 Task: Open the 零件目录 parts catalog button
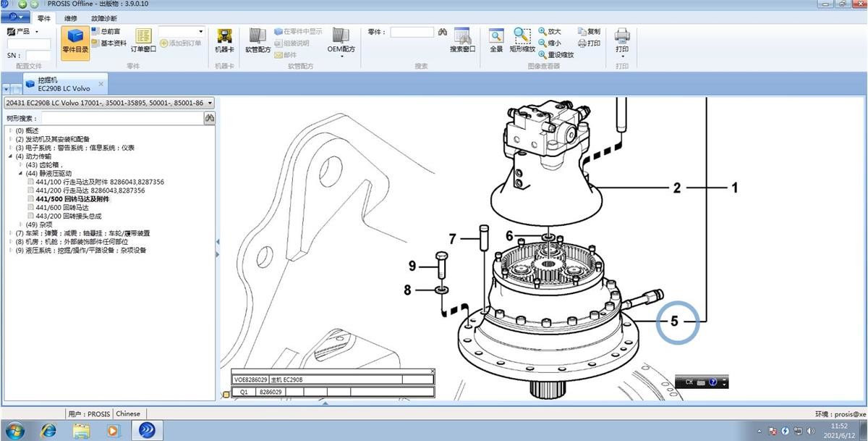(75, 41)
